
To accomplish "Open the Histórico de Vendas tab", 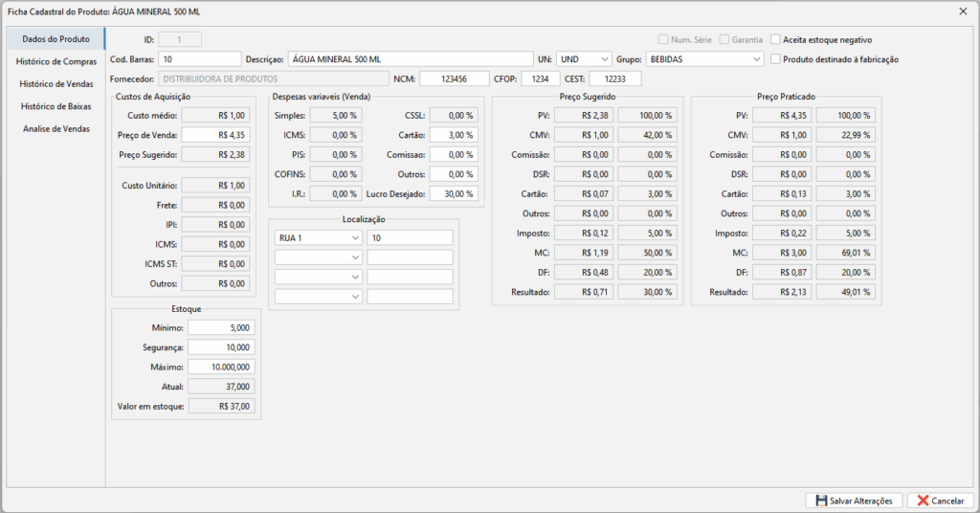I will tap(56, 84).
